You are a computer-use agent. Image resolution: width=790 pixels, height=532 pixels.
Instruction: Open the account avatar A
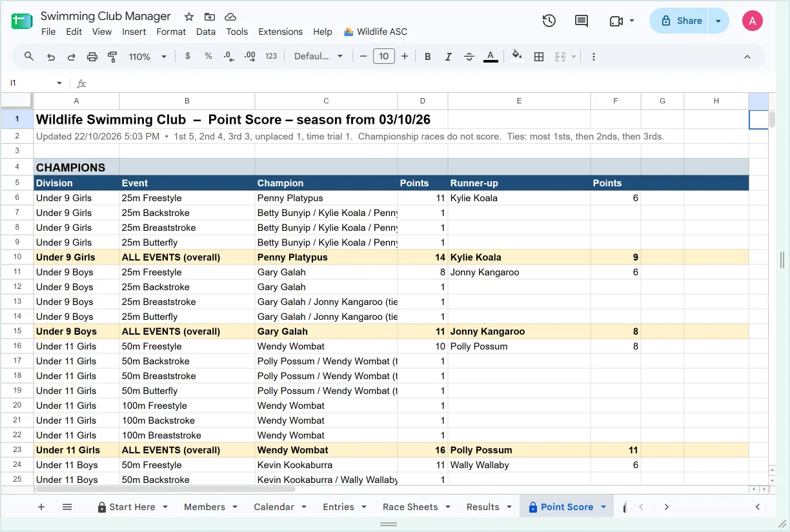(x=753, y=21)
